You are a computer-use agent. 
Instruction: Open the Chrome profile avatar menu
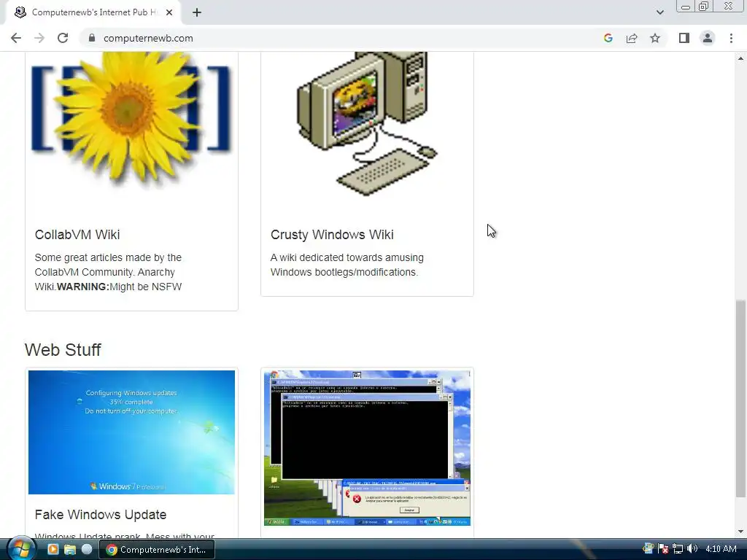click(x=708, y=38)
